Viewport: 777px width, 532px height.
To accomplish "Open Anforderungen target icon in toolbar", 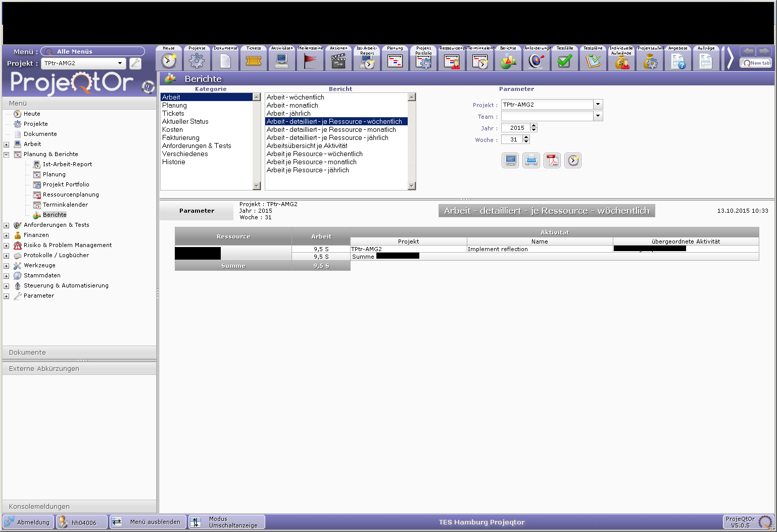I will click(x=537, y=61).
